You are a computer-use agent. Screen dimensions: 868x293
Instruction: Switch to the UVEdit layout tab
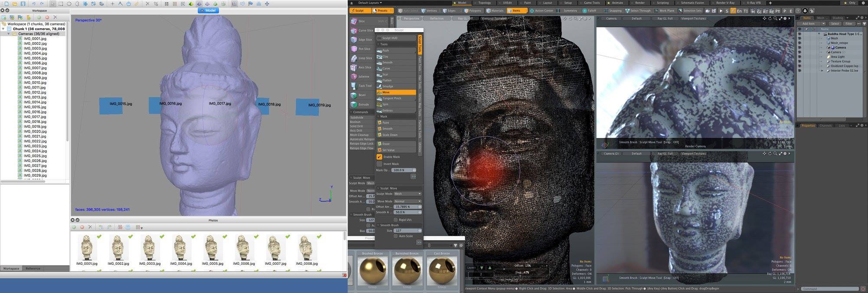pos(507,3)
